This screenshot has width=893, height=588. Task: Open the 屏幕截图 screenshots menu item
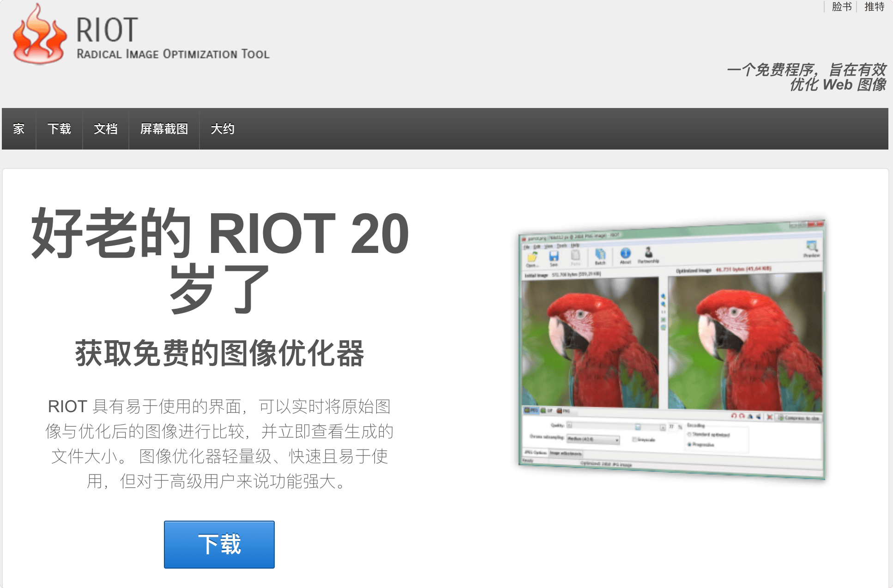[164, 129]
